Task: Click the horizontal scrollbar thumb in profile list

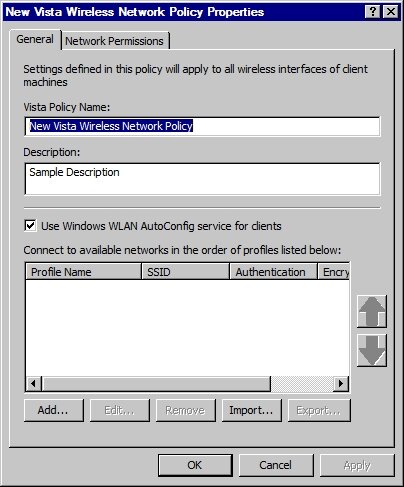Action: [156, 383]
